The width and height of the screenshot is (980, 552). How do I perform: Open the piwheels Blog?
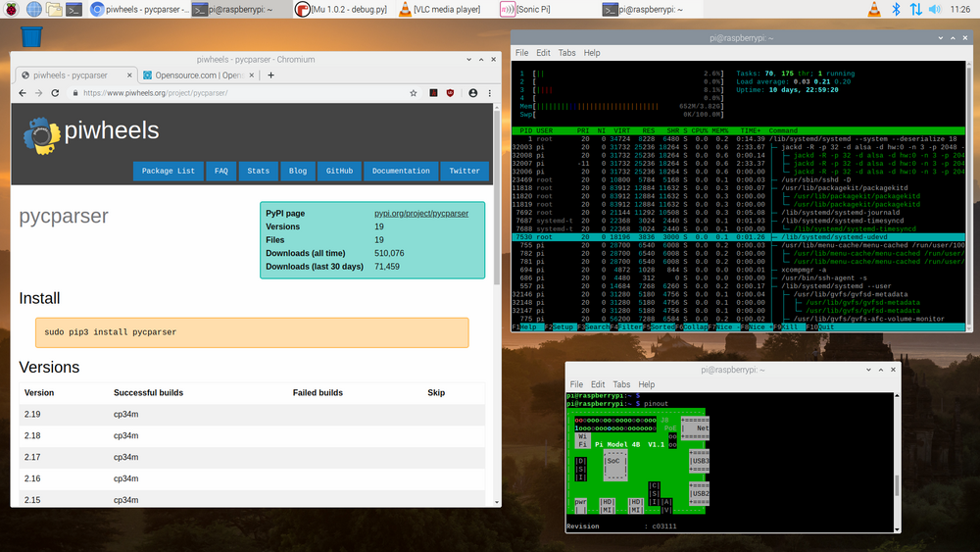coord(298,171)
